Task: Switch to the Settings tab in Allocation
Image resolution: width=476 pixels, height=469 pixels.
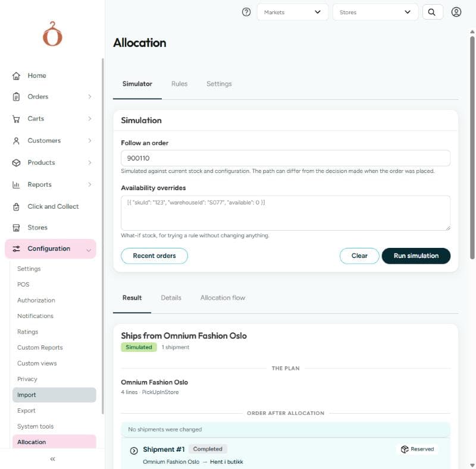Action: [219, 84]
